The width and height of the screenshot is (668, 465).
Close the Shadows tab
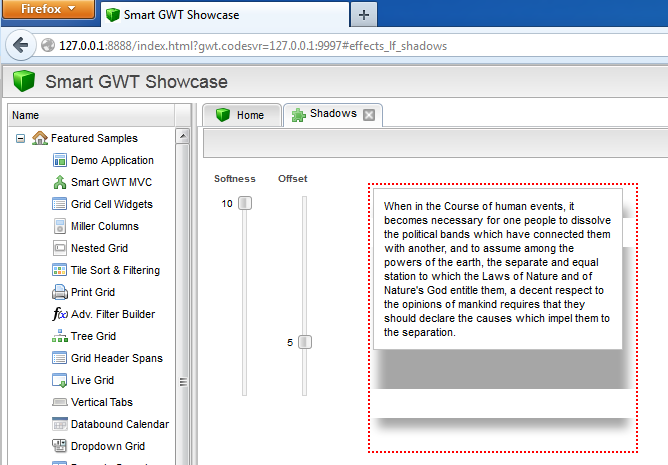(x=369, y=115)
